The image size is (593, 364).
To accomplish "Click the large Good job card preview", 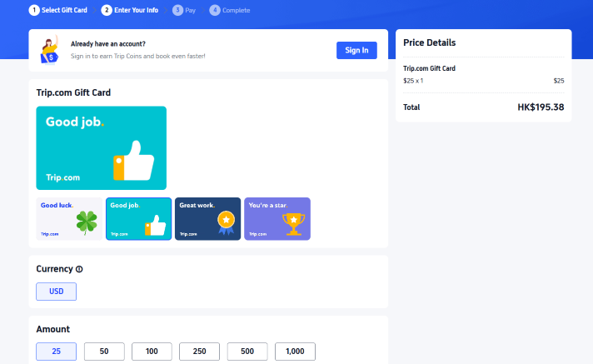I will (102, 148).
